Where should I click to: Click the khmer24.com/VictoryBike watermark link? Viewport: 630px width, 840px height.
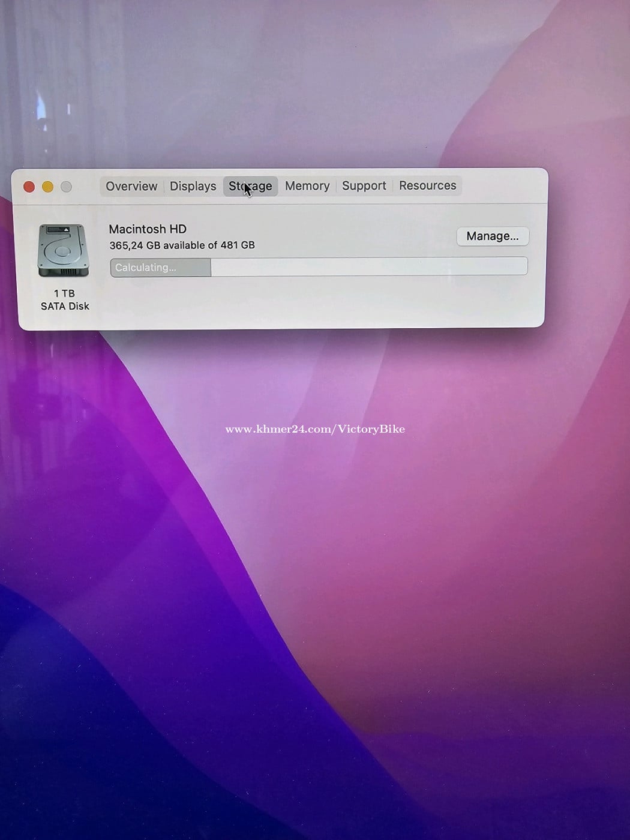(x=314, y=429)
